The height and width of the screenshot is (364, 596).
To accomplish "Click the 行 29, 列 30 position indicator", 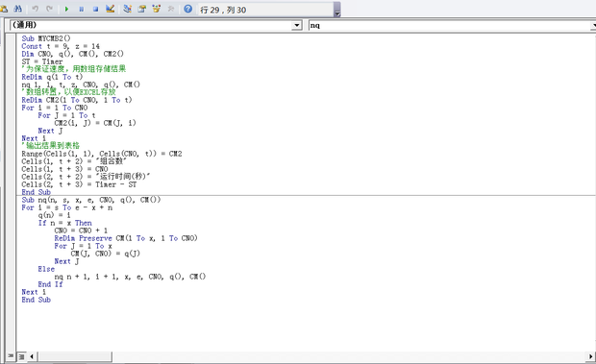I will pos(223,10).
